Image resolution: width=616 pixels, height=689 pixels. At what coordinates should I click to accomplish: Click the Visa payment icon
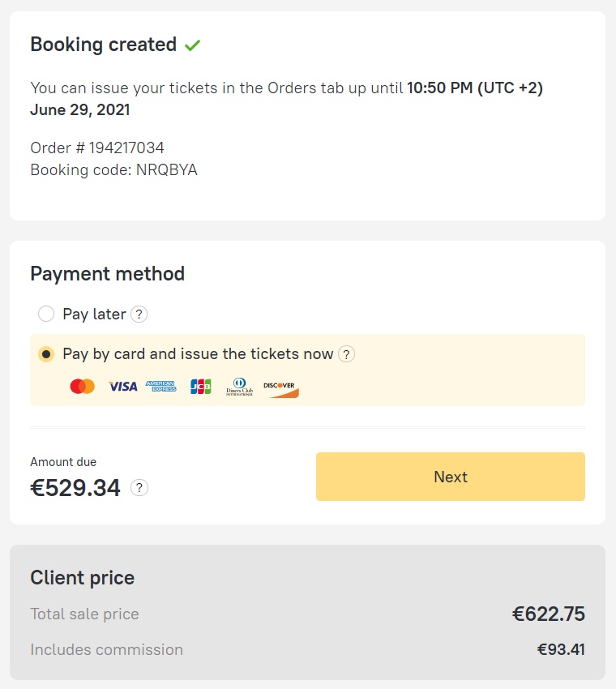[x=122, y=386]
